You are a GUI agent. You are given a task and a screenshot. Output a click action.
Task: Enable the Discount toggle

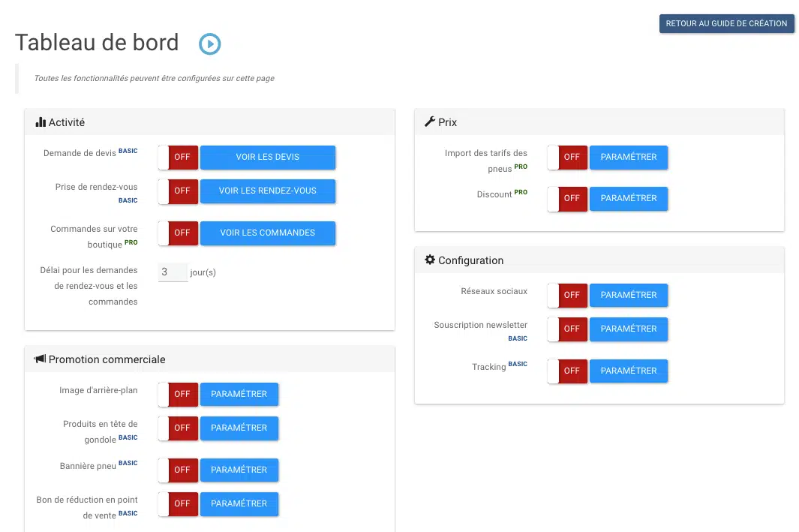tap(568, 199)
